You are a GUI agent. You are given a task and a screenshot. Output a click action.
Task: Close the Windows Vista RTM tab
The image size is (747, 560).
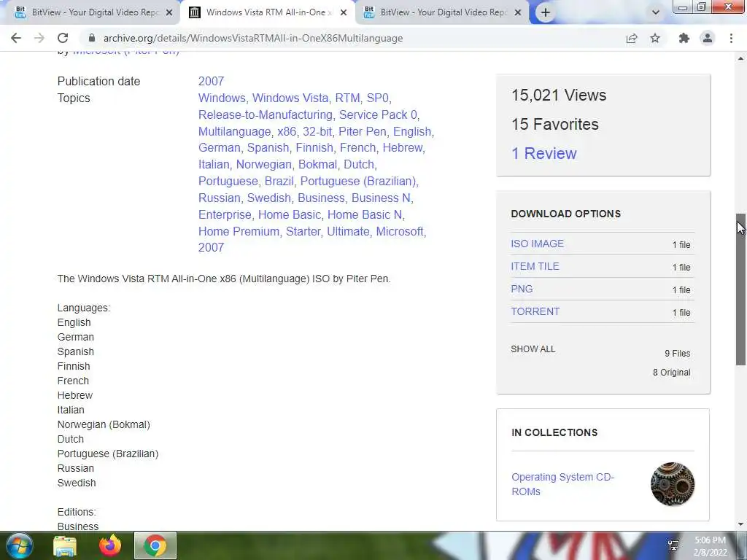pos(344,12)
